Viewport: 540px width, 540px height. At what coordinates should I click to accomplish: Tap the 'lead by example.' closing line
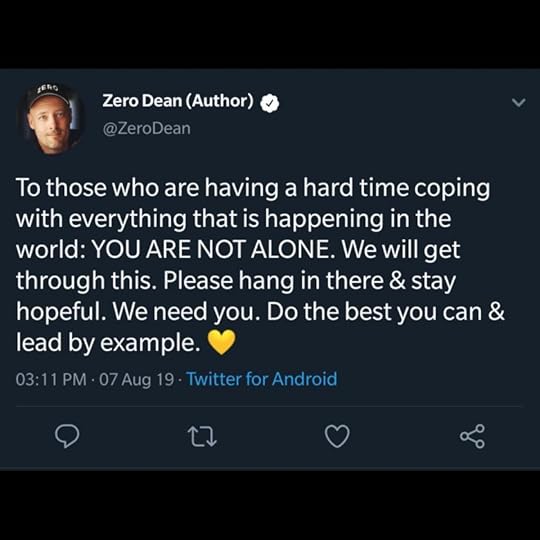(x=108, y=343)
